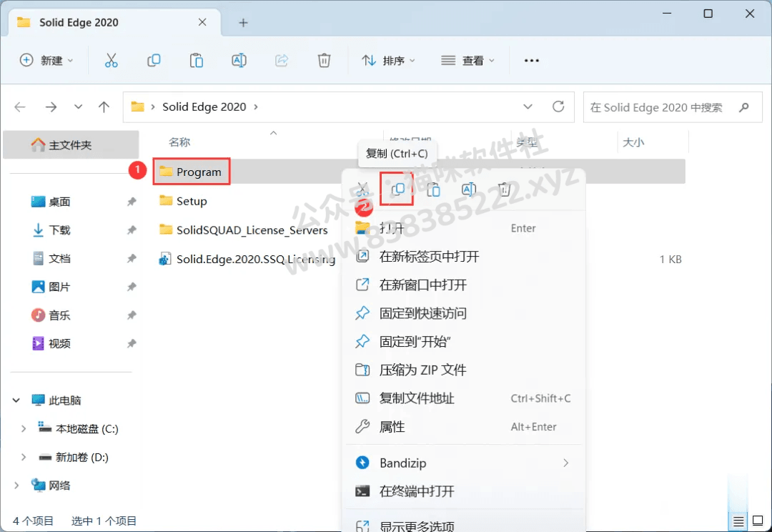The height and width of the screenshot is (532, 772).
Task: Open recent locations dropdown arrow
Action: coord(79,107)
